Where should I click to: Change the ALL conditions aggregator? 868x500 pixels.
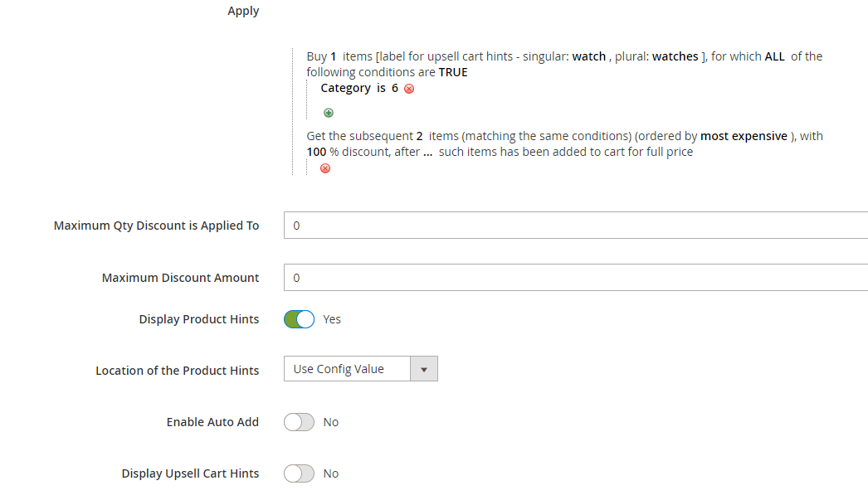[774, 56]
